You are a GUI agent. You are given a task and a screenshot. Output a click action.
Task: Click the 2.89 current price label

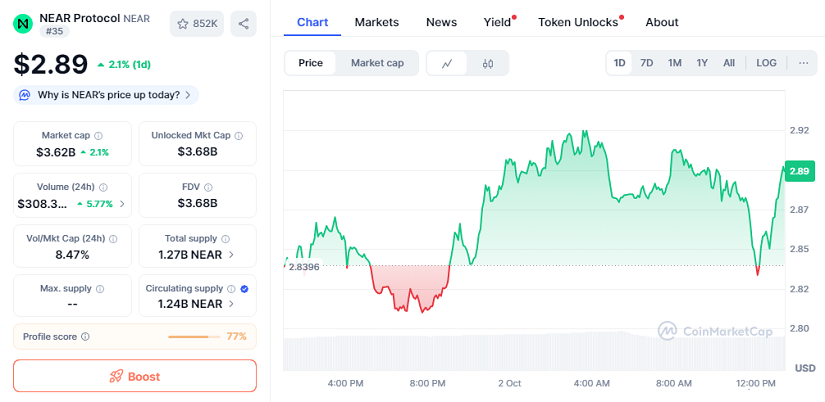[799, 171]
